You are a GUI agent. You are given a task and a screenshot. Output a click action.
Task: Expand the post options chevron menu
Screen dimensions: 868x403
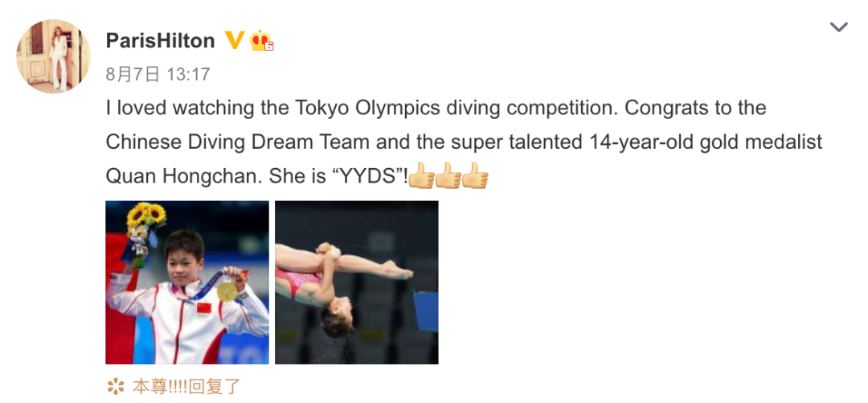point(838,27)
